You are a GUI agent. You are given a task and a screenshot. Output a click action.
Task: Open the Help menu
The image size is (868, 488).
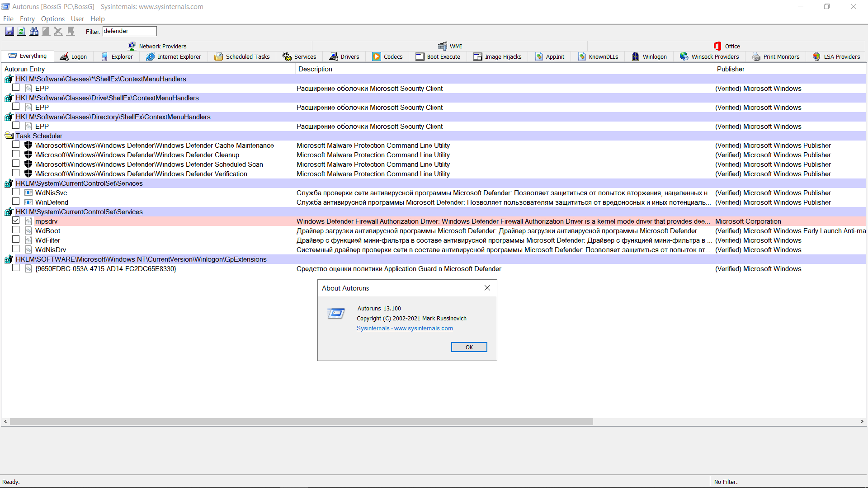click(x=98, y=19)
